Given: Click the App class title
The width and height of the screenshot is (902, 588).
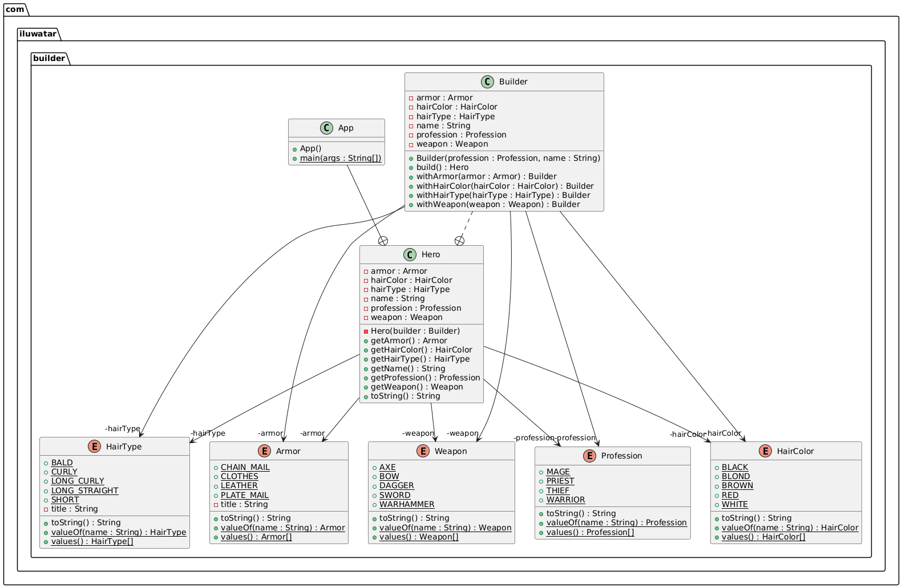Looking at the screenshot, I should [346, 128].
